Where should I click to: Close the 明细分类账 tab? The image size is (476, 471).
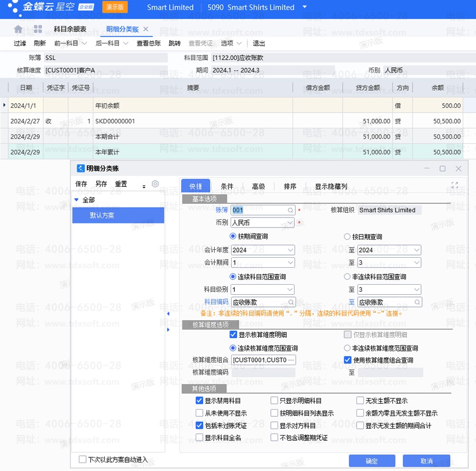pyautogui.click(x=146, y=29)
